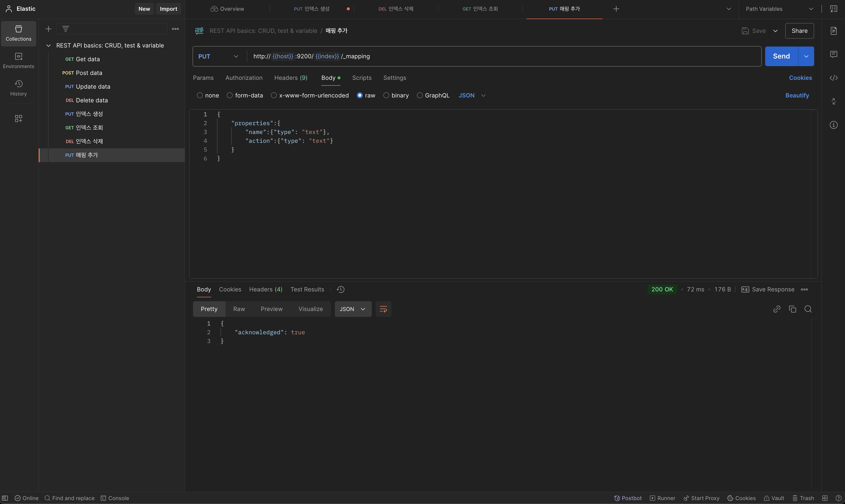Open the GET 인덱스 조회 request tab
The image size is (845, 504).
point(480,9)
